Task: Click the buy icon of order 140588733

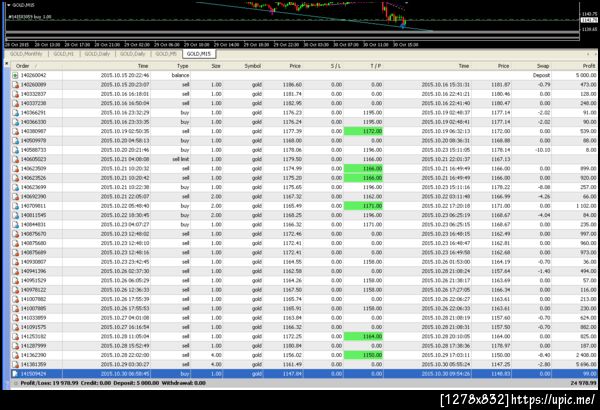Action: (15, 150)
